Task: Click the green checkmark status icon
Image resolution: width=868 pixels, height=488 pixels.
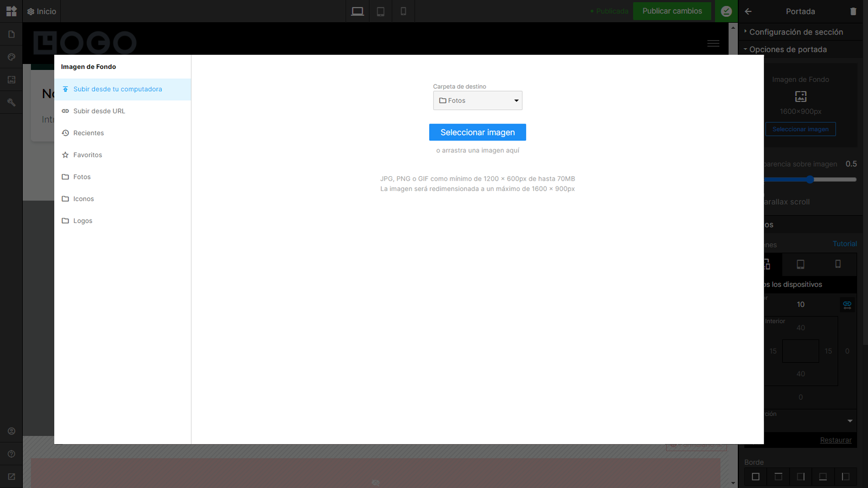Action: pos(726,11)
